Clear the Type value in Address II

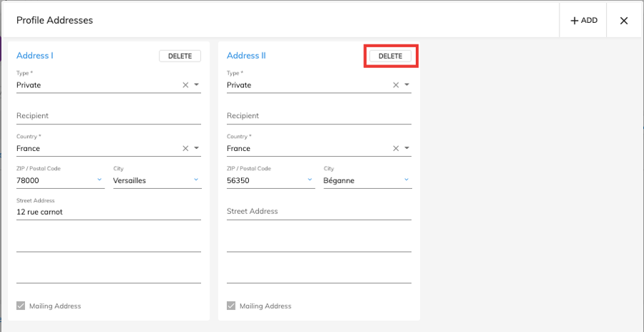396,85
